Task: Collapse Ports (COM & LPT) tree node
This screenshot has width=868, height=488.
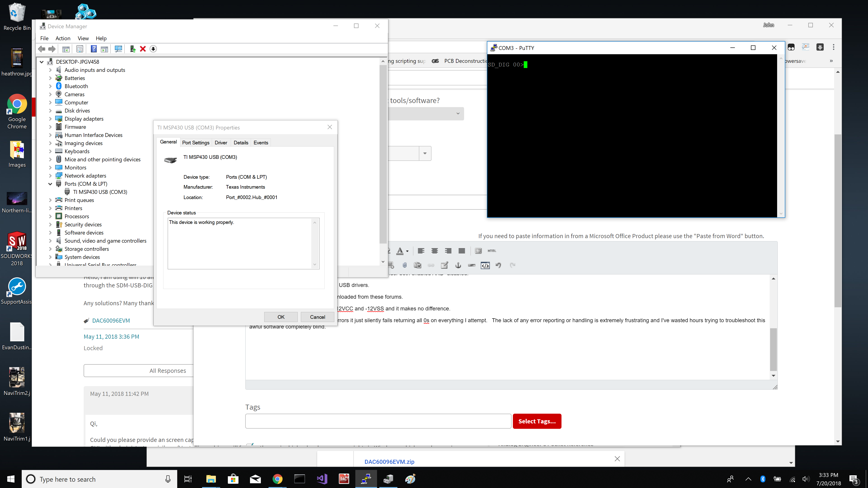Action: [x=50, y=184]
